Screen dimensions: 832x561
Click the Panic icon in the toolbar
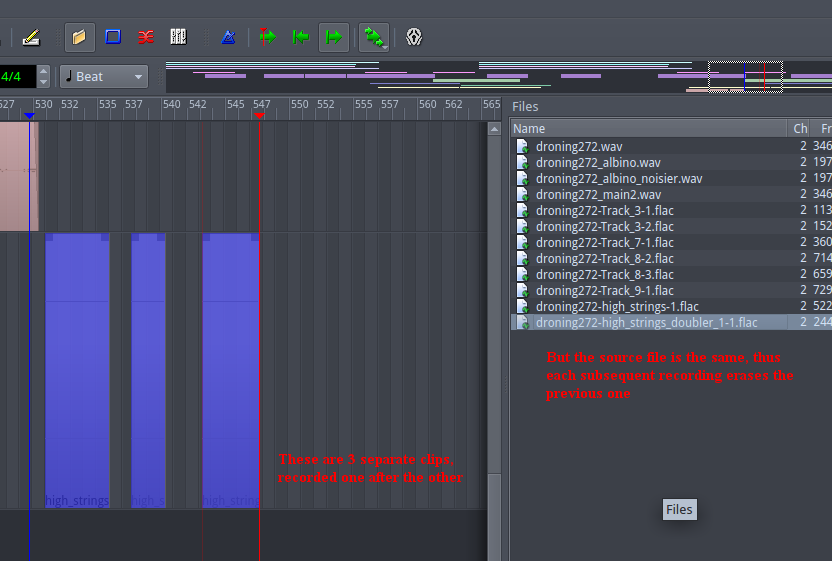tap(414, 37)
